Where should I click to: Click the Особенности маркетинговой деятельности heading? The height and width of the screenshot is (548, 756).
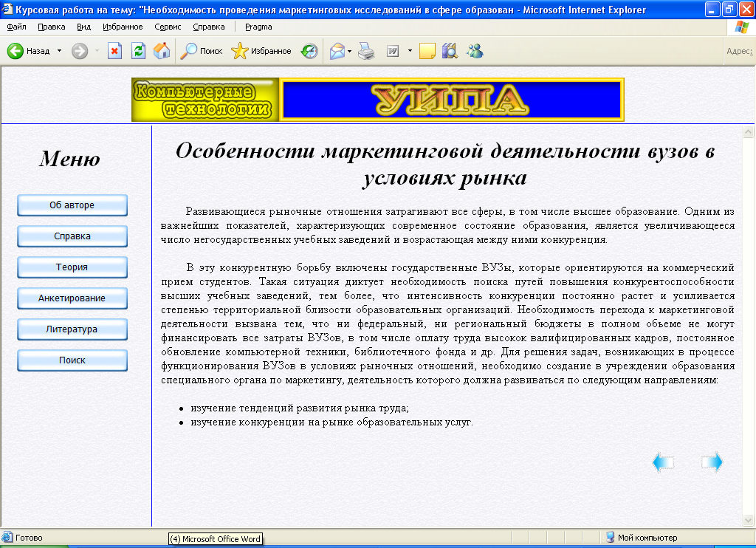coord(444,164)
